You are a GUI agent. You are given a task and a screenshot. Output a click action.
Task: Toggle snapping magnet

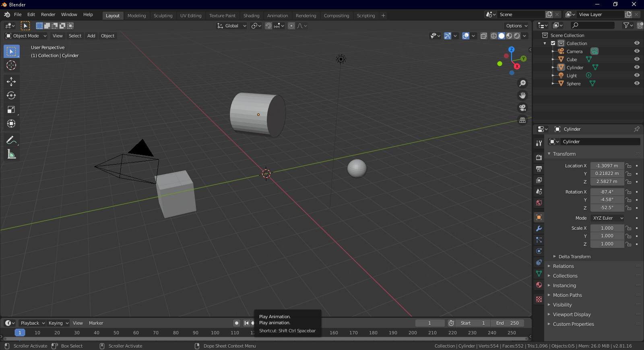pos(268,26)
